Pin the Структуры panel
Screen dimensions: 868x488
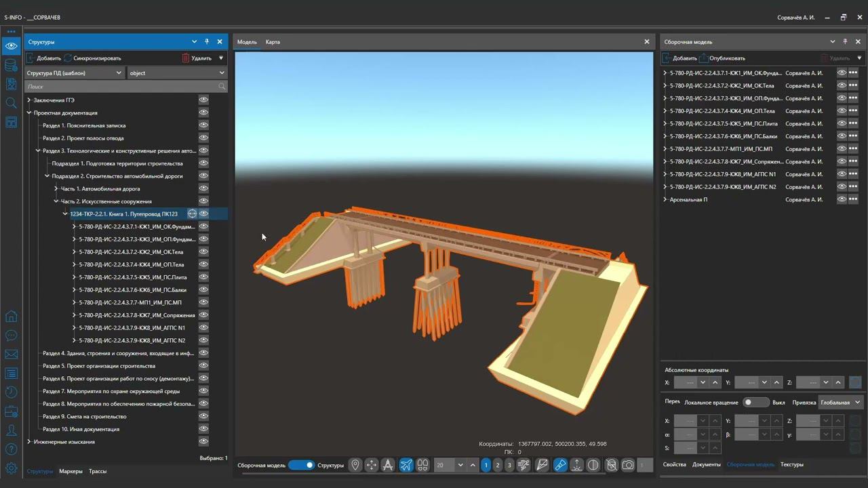point(207,42)
